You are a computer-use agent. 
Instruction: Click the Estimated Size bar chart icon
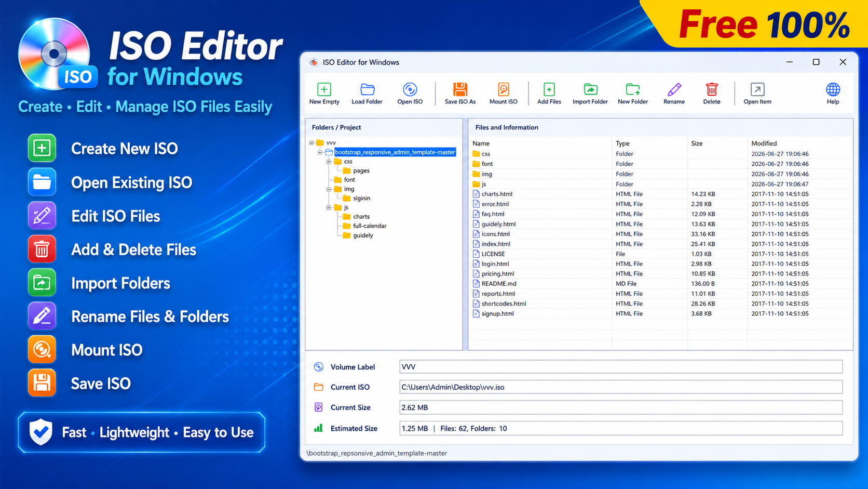319,428
